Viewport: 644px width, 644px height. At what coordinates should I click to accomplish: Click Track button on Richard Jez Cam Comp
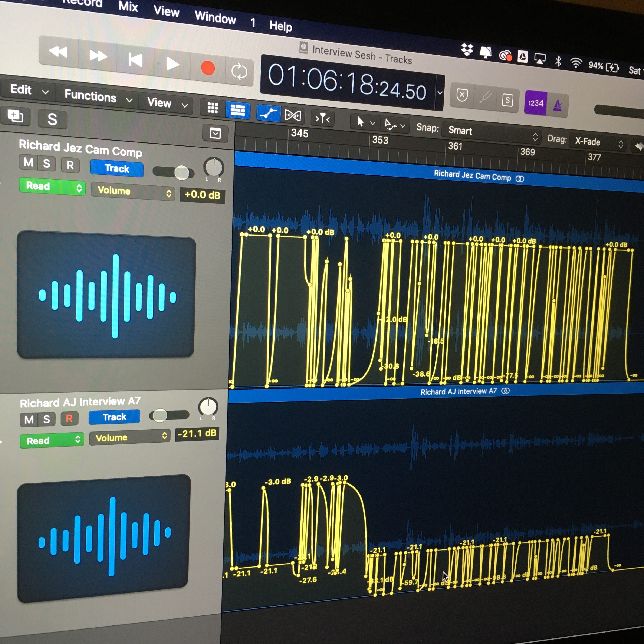point(117,168)
